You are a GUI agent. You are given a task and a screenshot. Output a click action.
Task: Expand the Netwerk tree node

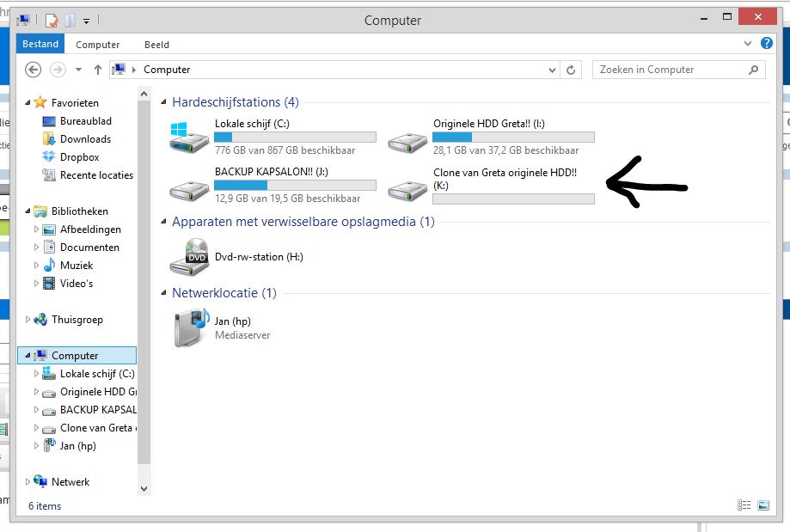point(28,481)
